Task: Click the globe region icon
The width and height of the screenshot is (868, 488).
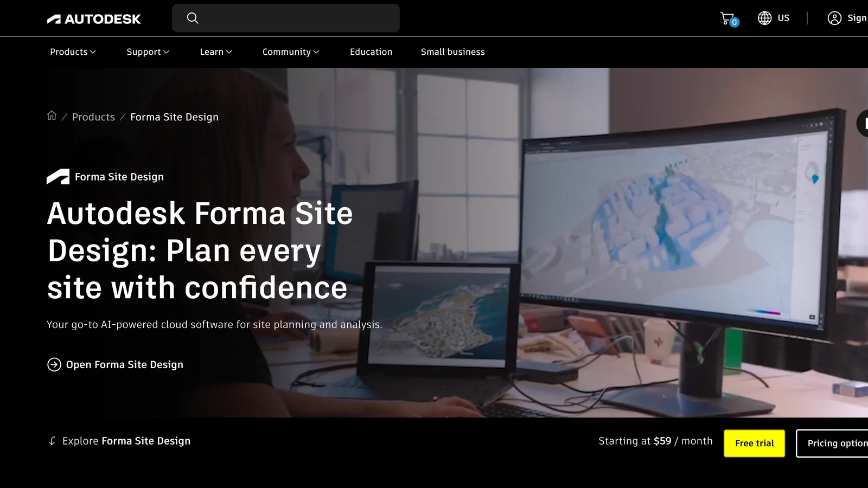Action: [764, 18]
